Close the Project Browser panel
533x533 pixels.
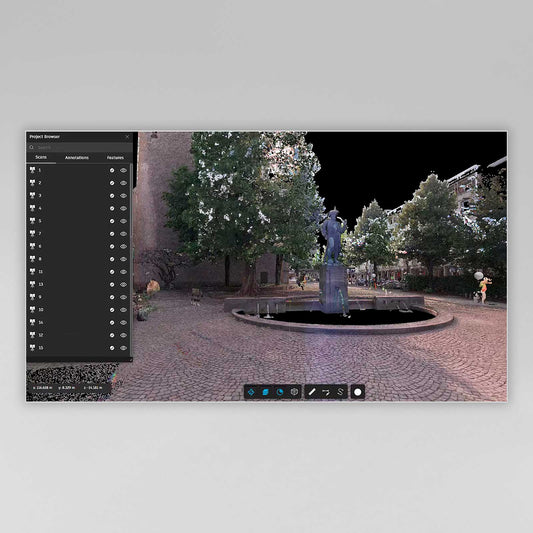(x=127, y=137)
